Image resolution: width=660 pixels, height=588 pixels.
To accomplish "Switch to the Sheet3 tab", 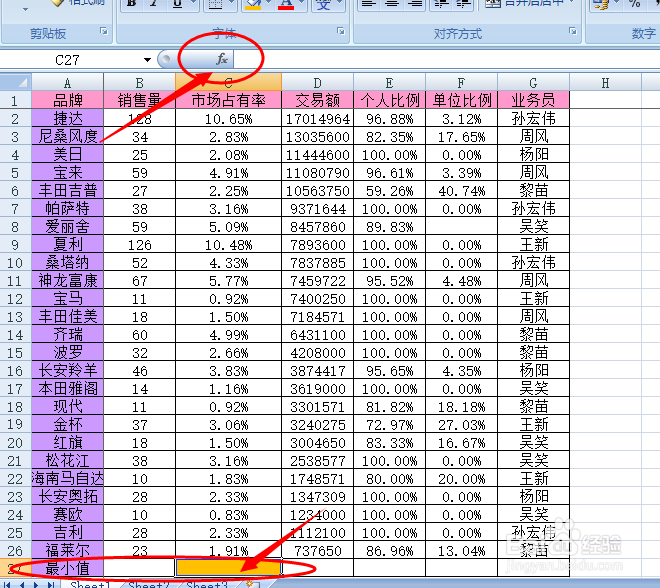I will [207, 584].
